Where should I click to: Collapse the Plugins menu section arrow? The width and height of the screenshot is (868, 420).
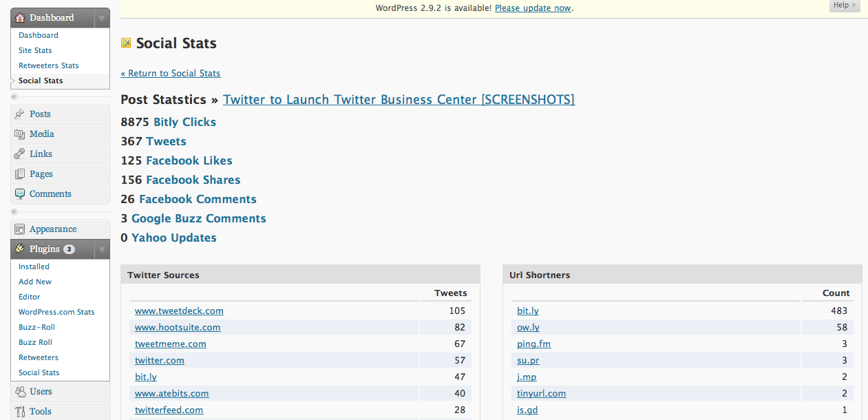(x=102, y=249)
